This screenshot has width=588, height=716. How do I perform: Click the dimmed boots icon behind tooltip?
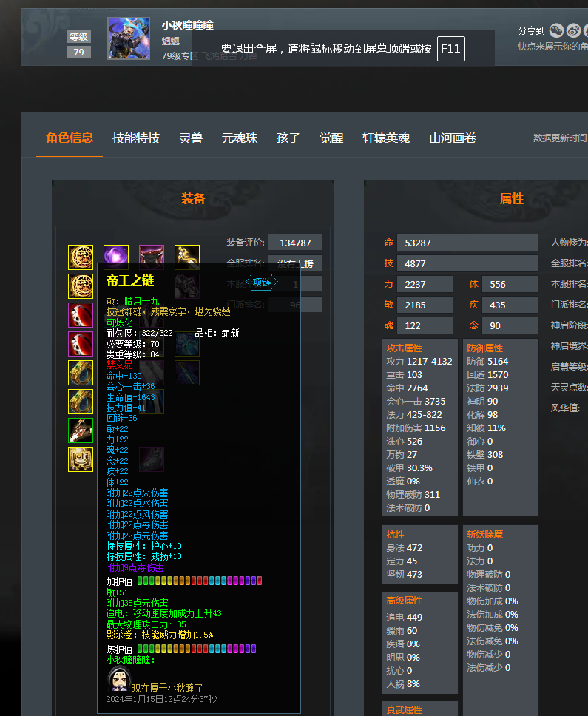152,459
